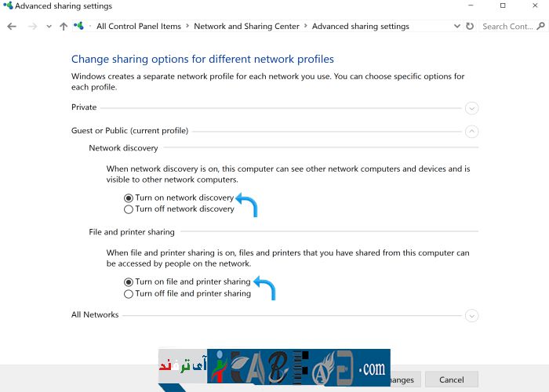The height and width of the screenshot is (392, 549).
Task: Click the Advanced sharing settings title icon
Action: [7, 5]
